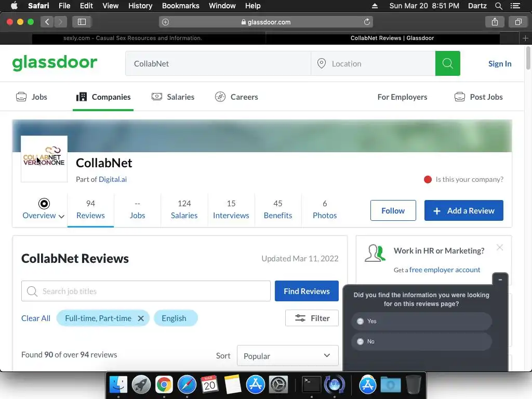Viewport: 532px width, 399px height.
Task: Open Apple menu
Action: [x=14, y=6]
